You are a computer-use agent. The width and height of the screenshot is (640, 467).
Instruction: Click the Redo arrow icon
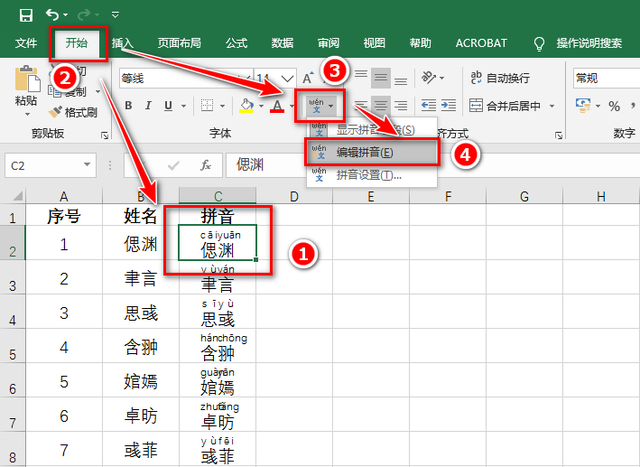84,15
